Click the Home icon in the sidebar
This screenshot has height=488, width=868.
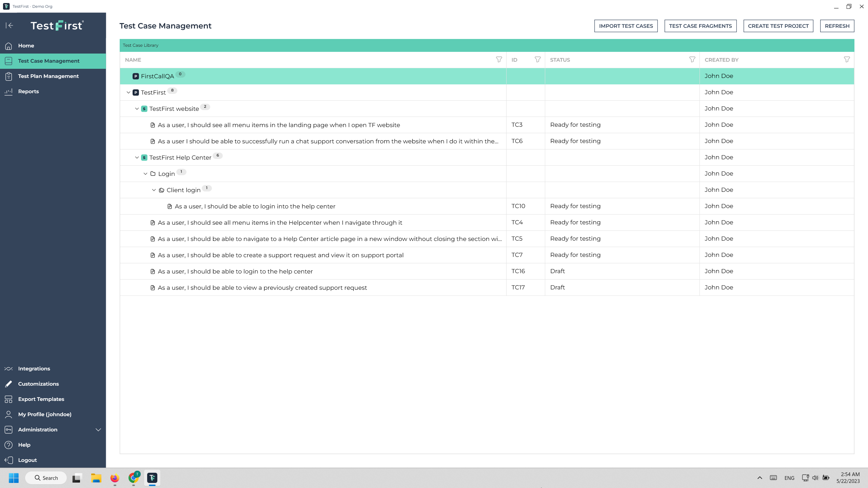9,45
